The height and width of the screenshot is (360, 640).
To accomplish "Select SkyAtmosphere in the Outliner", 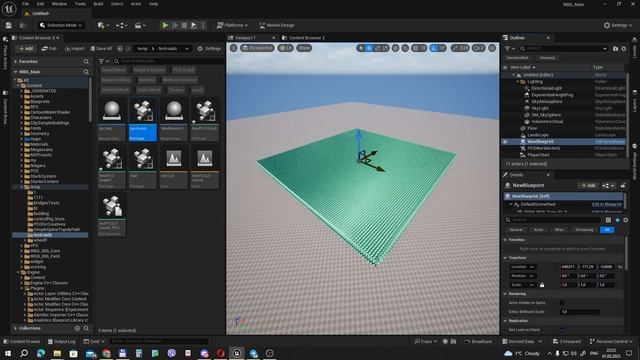I will click(547, 102).
